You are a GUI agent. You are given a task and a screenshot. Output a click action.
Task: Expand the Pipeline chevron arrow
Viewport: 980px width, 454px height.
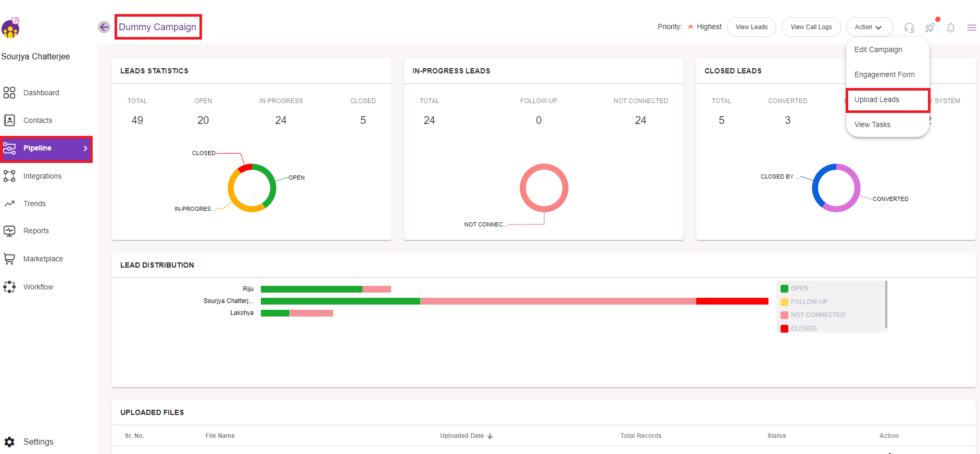pos(85,148)
